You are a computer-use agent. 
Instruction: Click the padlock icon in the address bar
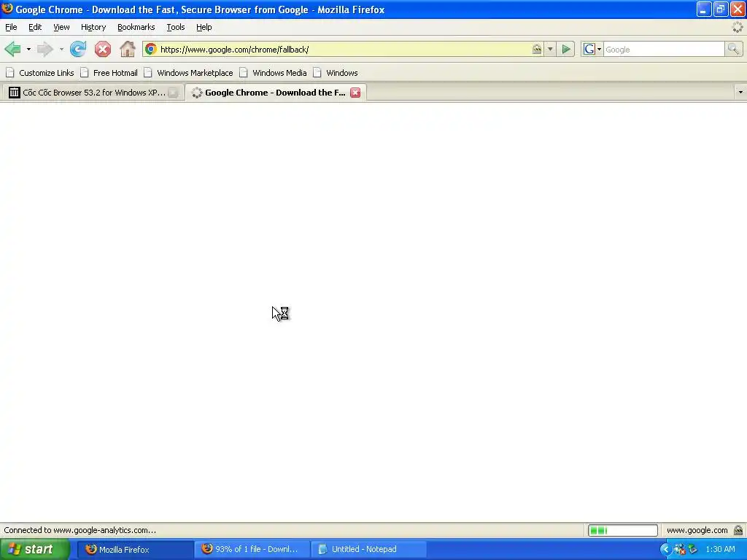pyautogui.click(x=537, y=49)
